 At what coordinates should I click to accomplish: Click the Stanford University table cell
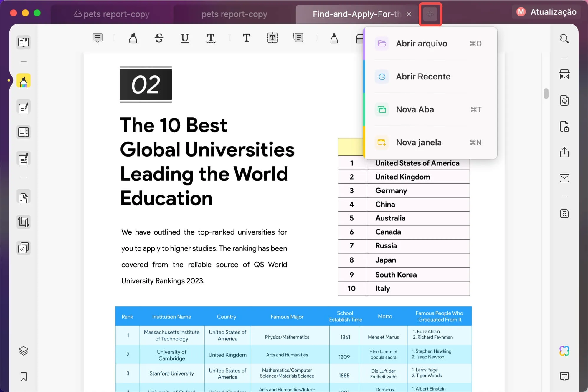point(171,373)
